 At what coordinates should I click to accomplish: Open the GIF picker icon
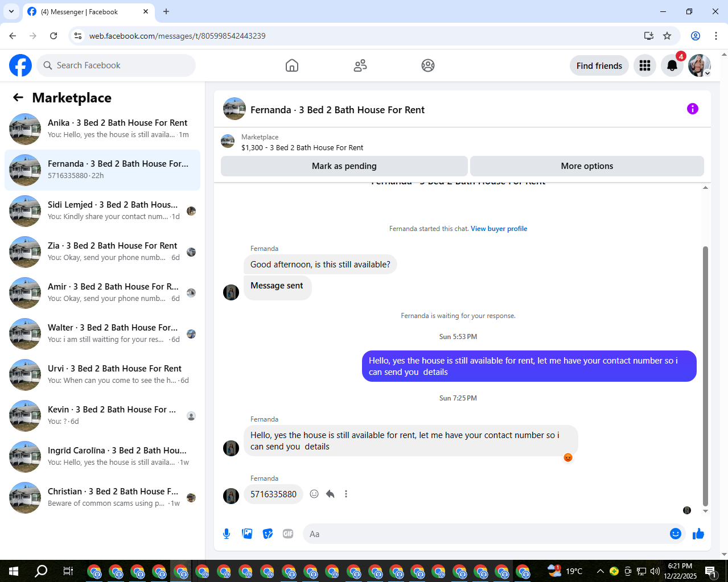point(288,534)
